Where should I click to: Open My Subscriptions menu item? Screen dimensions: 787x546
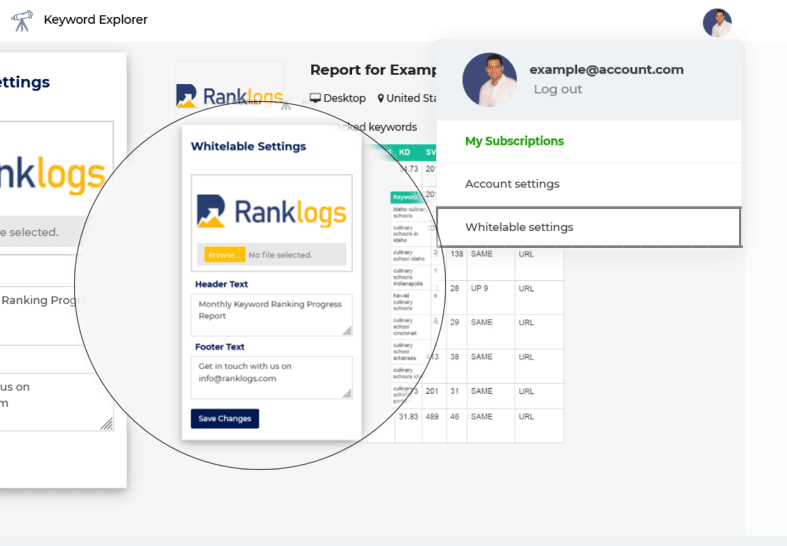pyautogui.click(x=514, y=141)
